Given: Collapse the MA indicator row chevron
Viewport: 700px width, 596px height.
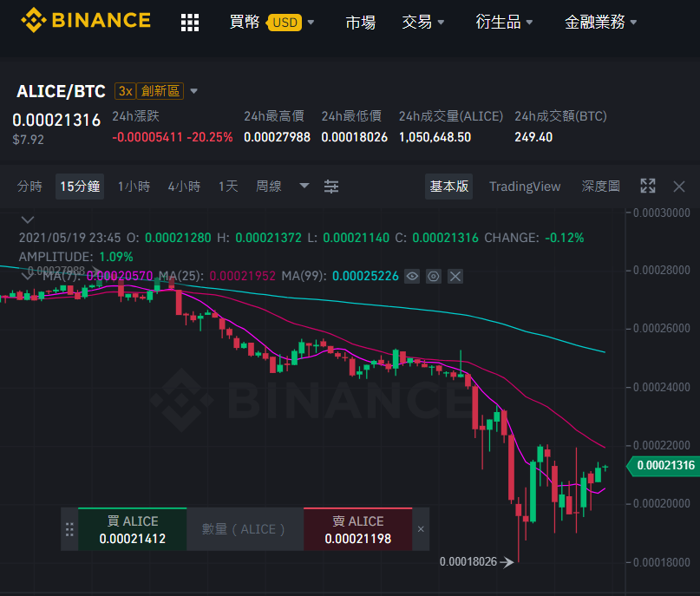Looking at the screenshot, I should point(27,276).
